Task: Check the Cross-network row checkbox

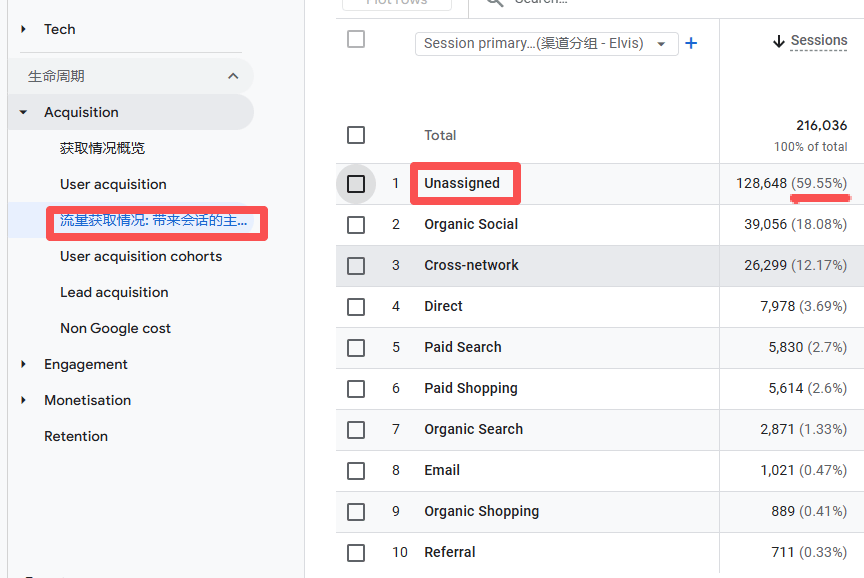Action: click(356, 266)
